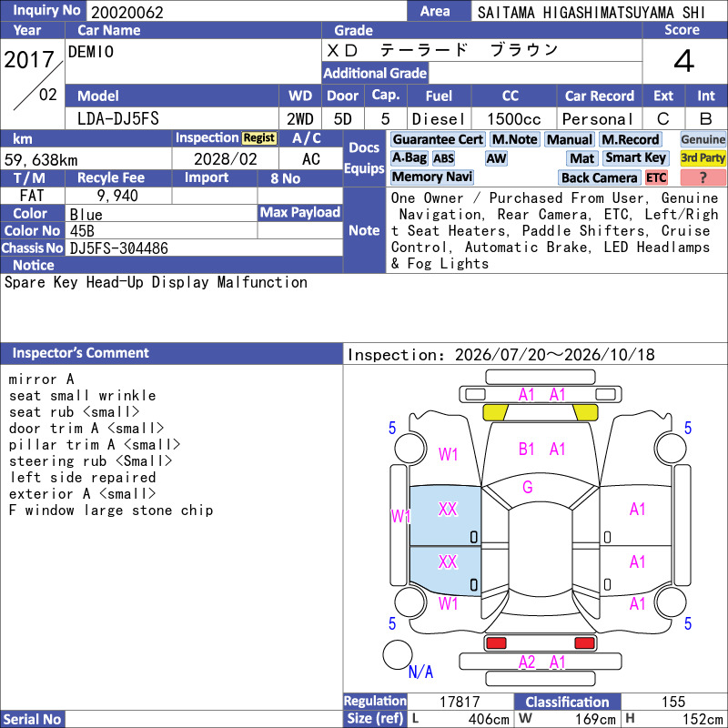Click the Regulation value 17817
Image resolution: width=728 pixels, height=728 pixels.
[x=460, y=702]
